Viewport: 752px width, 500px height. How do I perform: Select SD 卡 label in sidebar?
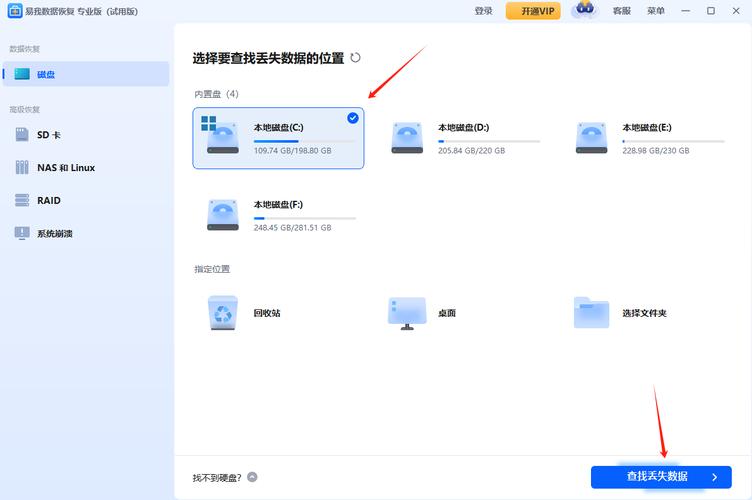point(49,135)
